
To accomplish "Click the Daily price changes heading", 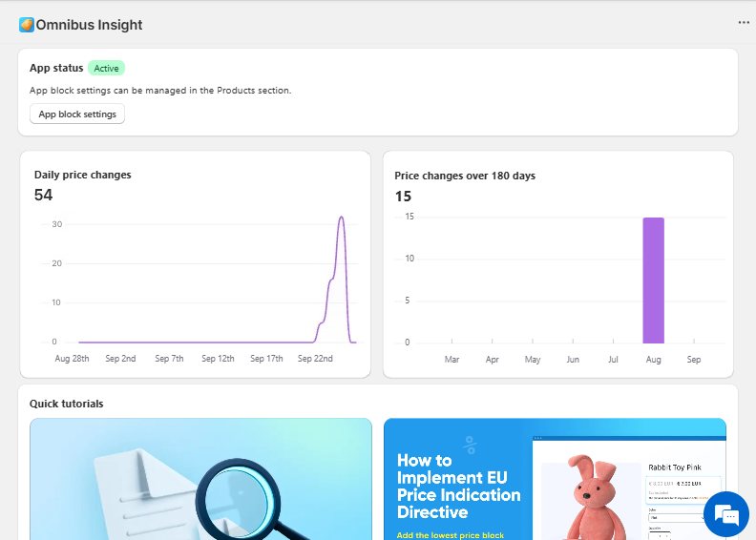I will click(x=83, y=175).
